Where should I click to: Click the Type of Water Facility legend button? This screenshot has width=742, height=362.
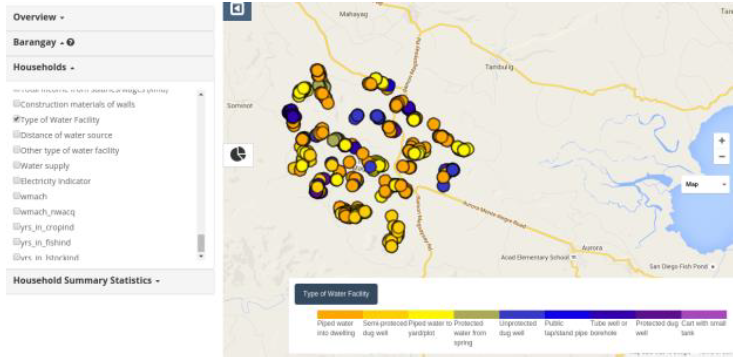336,294
